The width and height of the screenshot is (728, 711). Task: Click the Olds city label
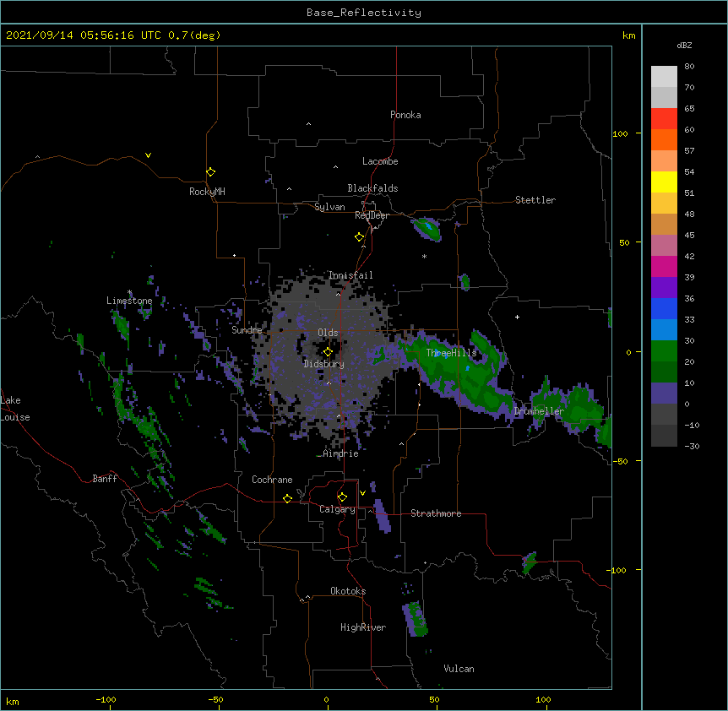328,333
